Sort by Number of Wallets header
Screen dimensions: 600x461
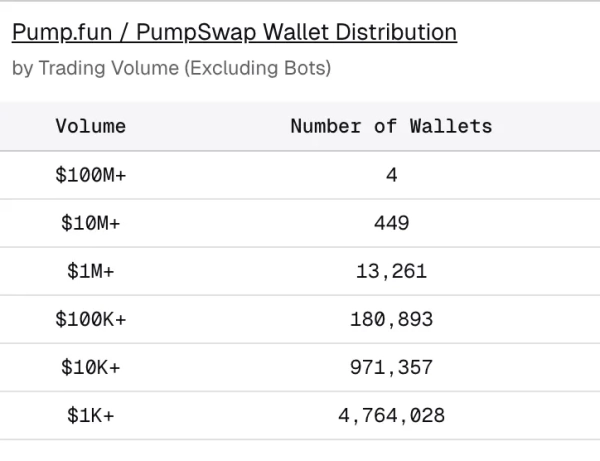point(391,127)
